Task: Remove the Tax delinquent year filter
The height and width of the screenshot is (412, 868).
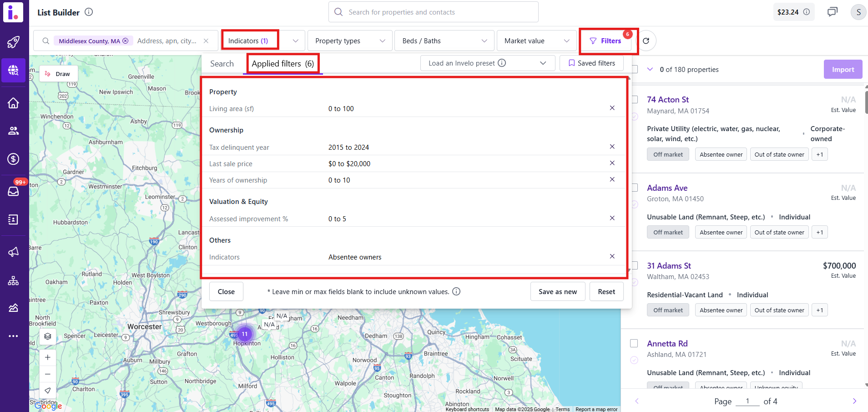Action: 612,147
